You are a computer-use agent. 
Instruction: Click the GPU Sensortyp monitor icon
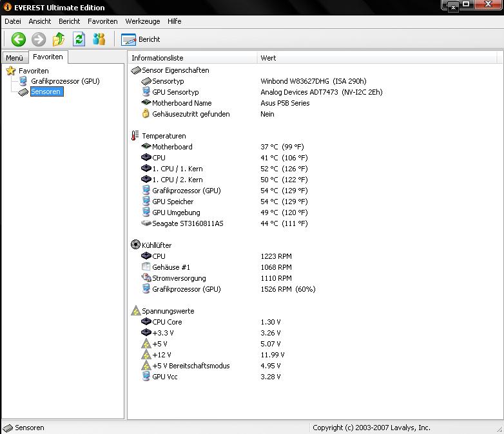tap(146, 92)
